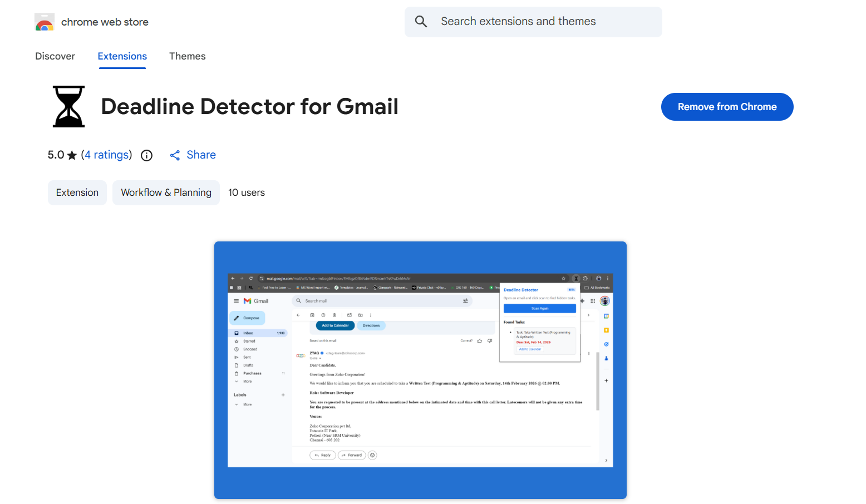Click the Delete trash icon above the email
Viewport: 866px width, 504px height.
tap(334, 315)
